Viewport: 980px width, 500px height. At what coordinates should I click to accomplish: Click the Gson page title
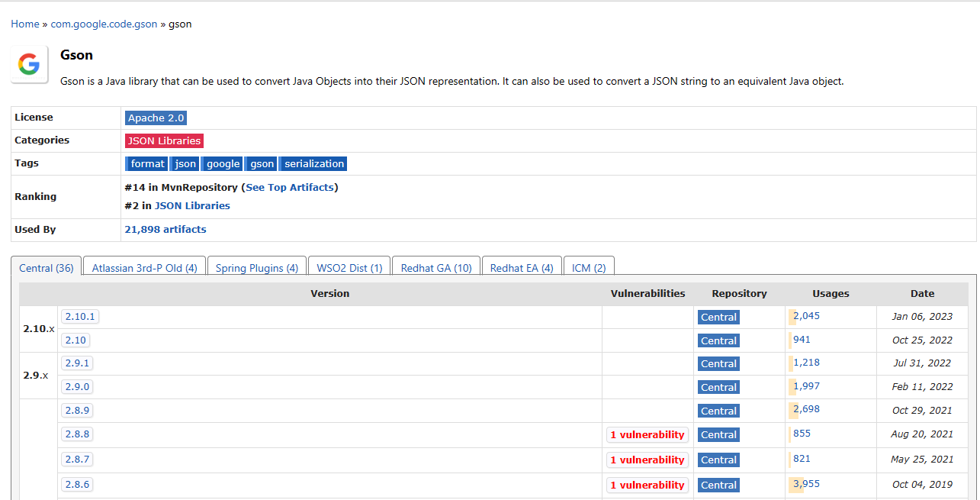click(x=76, y=55)
